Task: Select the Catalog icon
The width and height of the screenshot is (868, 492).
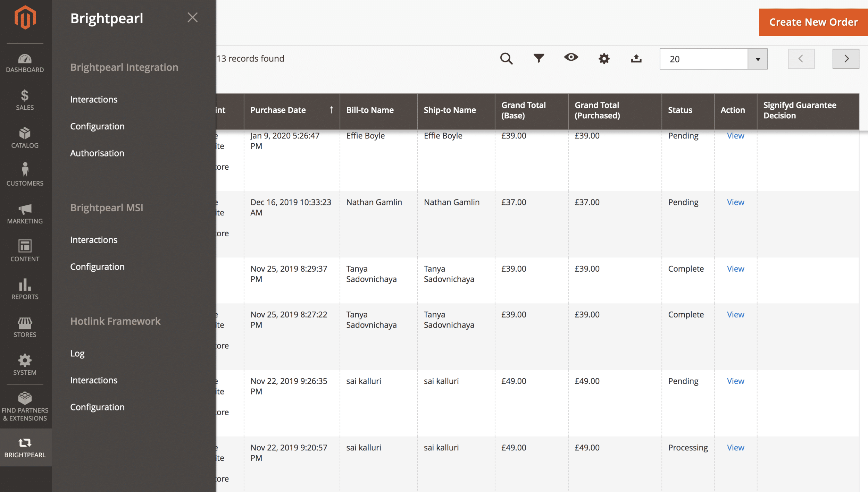Action: tap(24, 137)
